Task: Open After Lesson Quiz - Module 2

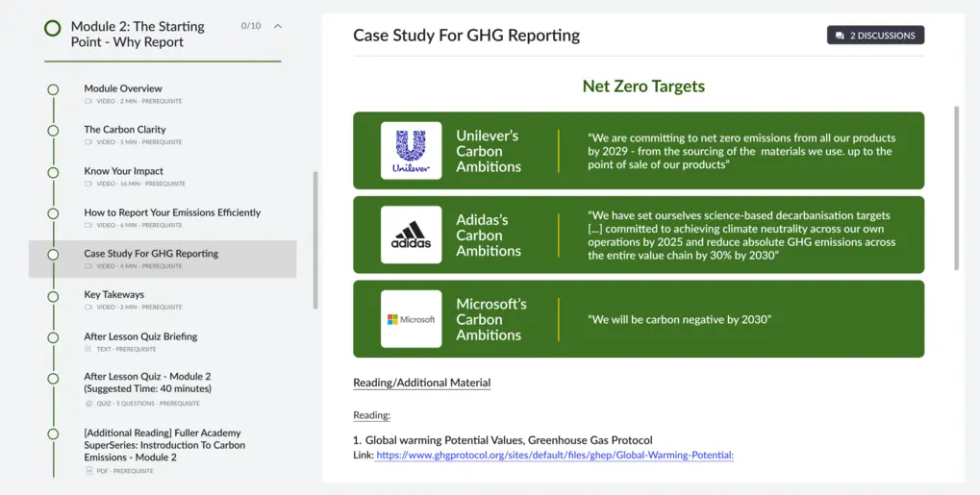Action: click(x=147, y=383)
